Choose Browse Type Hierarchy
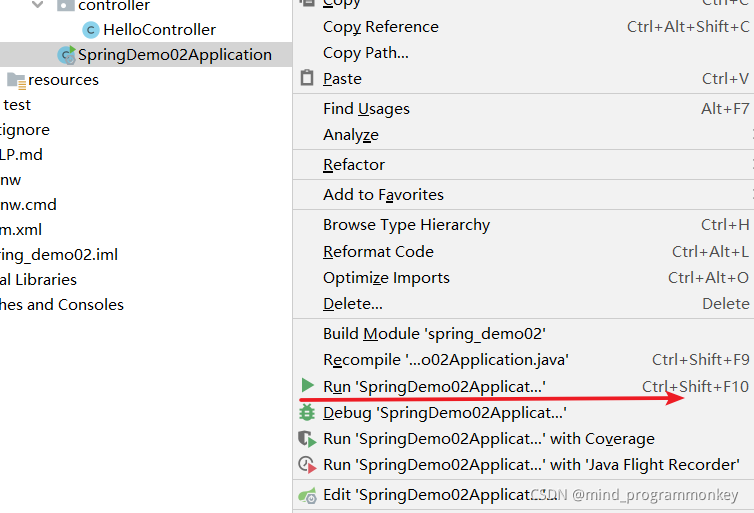Screen dimensions: 754x513 [523, 225]
